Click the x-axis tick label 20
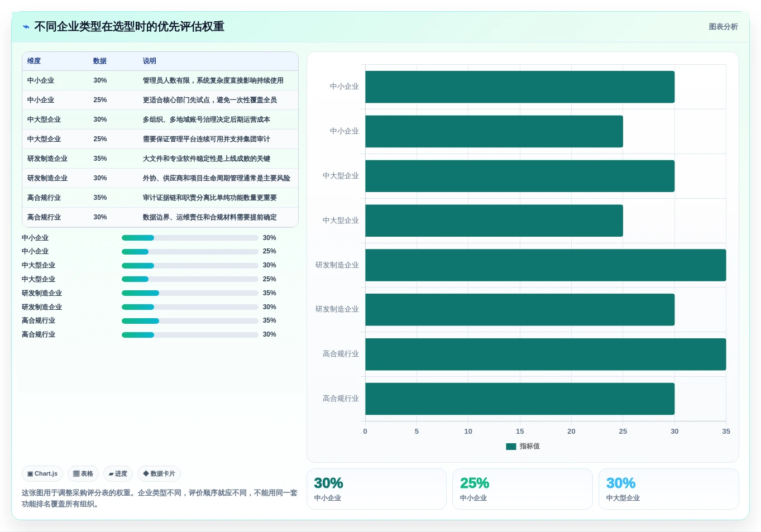Viewport: 761px width, 532px height. pyautogui.click(x=571, y=432)
